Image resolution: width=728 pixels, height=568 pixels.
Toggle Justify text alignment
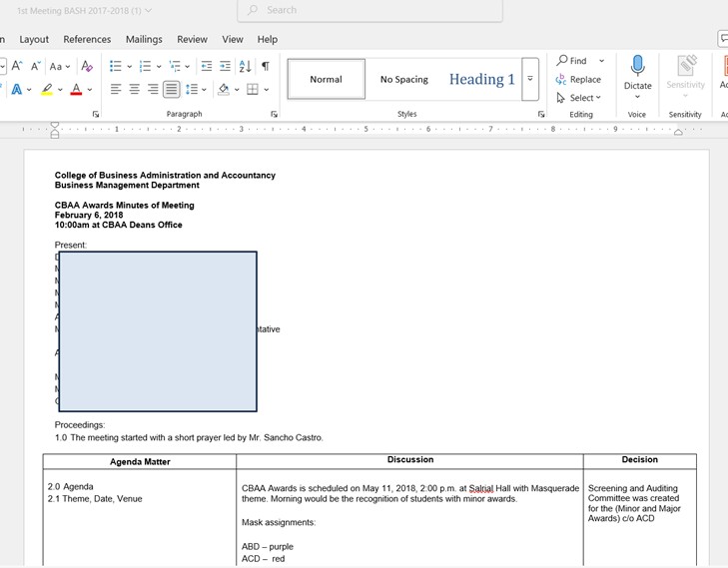(172, 90)
